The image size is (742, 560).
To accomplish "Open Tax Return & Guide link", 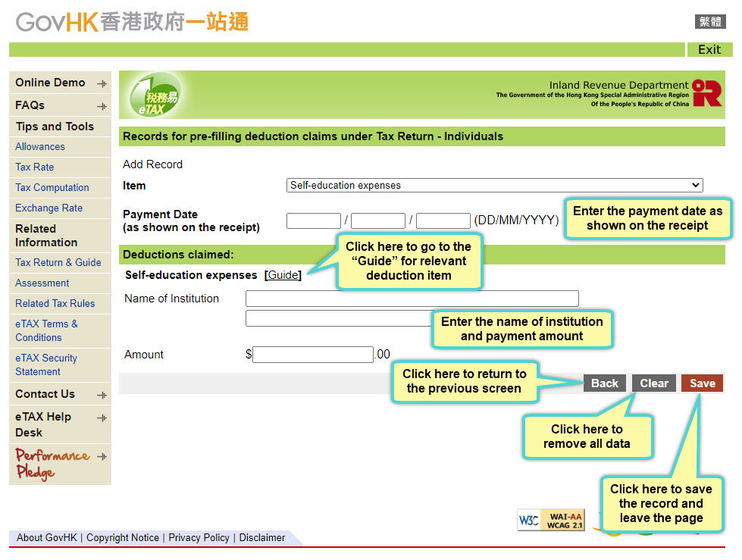I will 58,262.
